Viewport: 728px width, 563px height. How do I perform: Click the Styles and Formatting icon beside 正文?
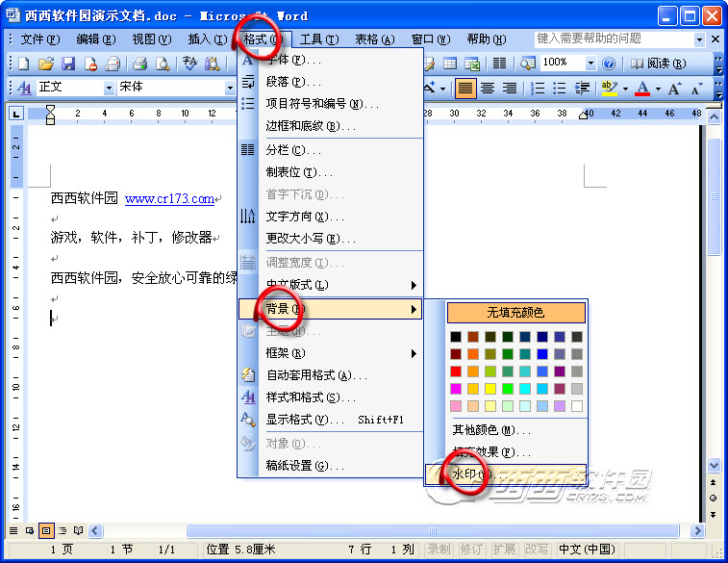tap(24, 88)
